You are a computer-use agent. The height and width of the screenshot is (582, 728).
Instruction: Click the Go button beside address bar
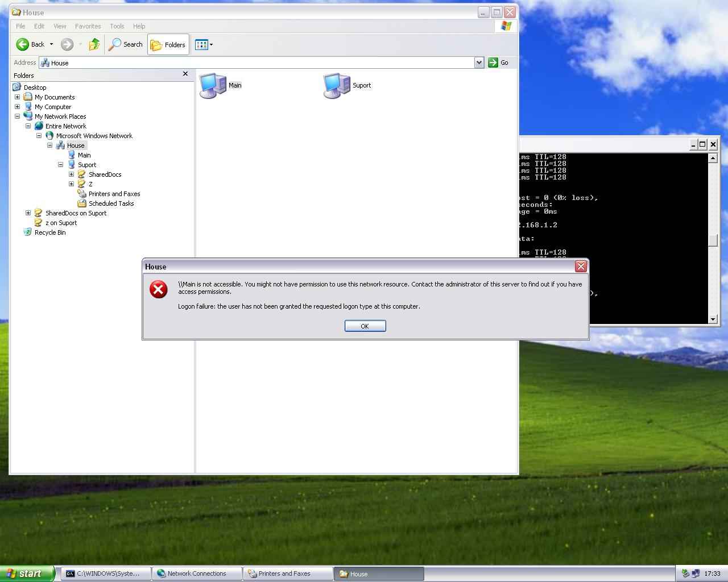point(499,63)
